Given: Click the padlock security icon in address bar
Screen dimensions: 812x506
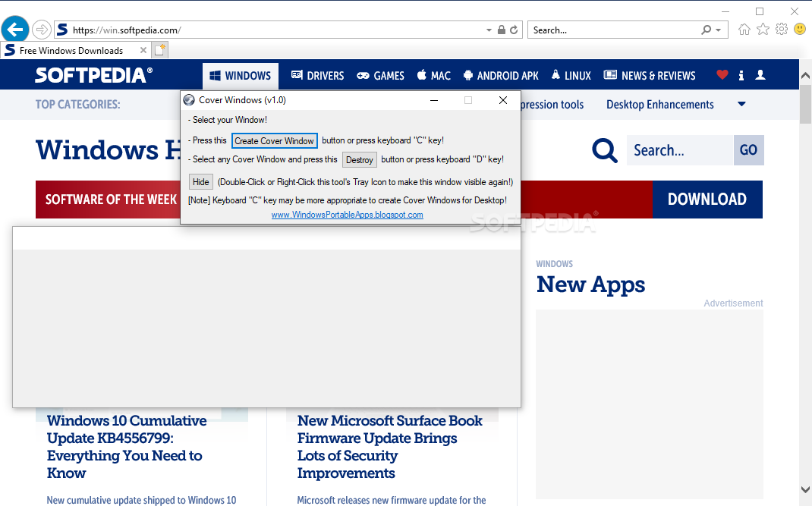Looking at the screenshot, I should pyautogui.click(x=502, y=30).
